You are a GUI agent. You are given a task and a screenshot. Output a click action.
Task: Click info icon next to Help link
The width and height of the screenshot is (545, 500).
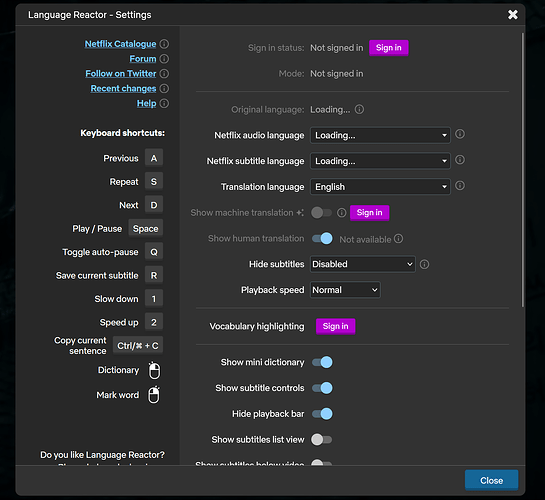tap(164, 104)
